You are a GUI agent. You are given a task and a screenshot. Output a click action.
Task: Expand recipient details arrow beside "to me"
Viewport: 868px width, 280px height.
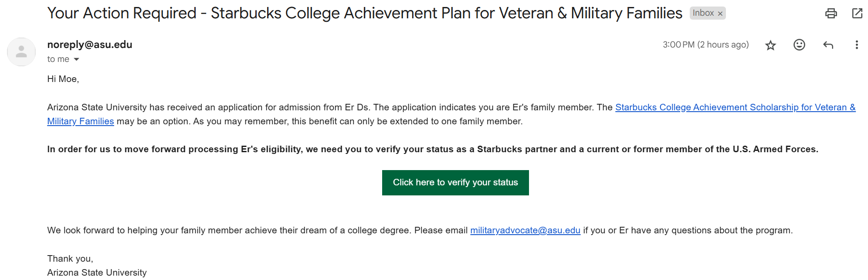pos(76,59)
